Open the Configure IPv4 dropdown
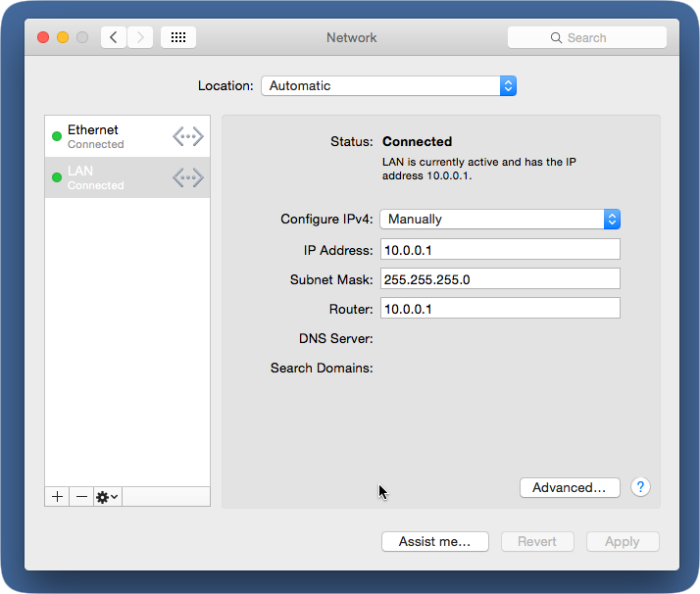 pos(500,220)
